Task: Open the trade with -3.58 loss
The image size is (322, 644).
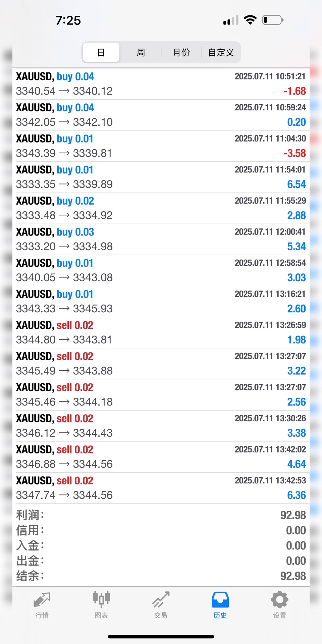Action: tap(161, 146)
